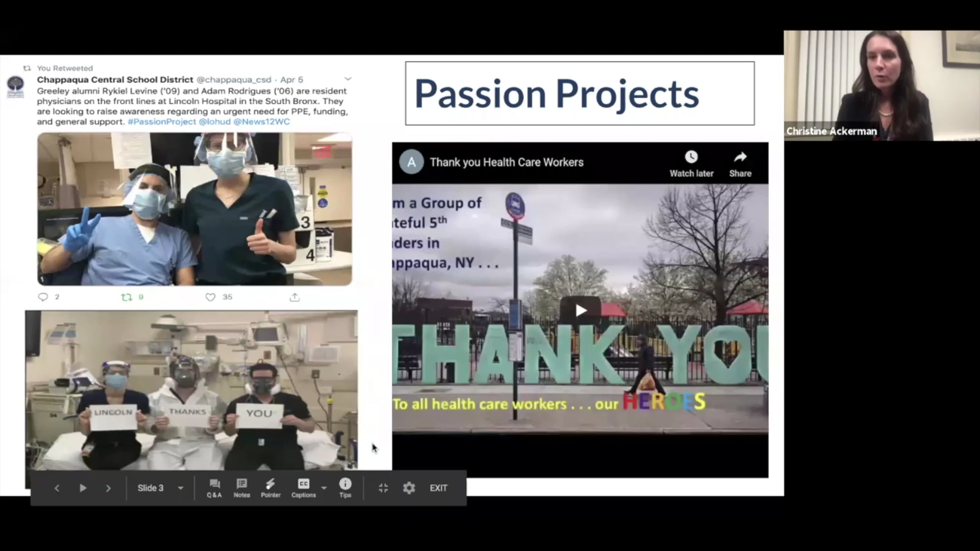The image size is (980, 551).
Task: Share the embedded YouTube video
Action: pos(740,164)
